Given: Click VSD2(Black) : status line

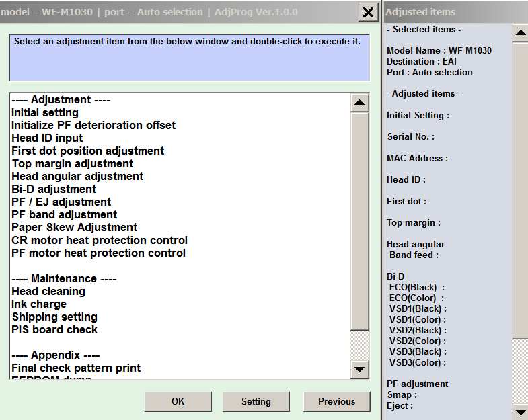Looking at the screenshot, I should [418, 331].
